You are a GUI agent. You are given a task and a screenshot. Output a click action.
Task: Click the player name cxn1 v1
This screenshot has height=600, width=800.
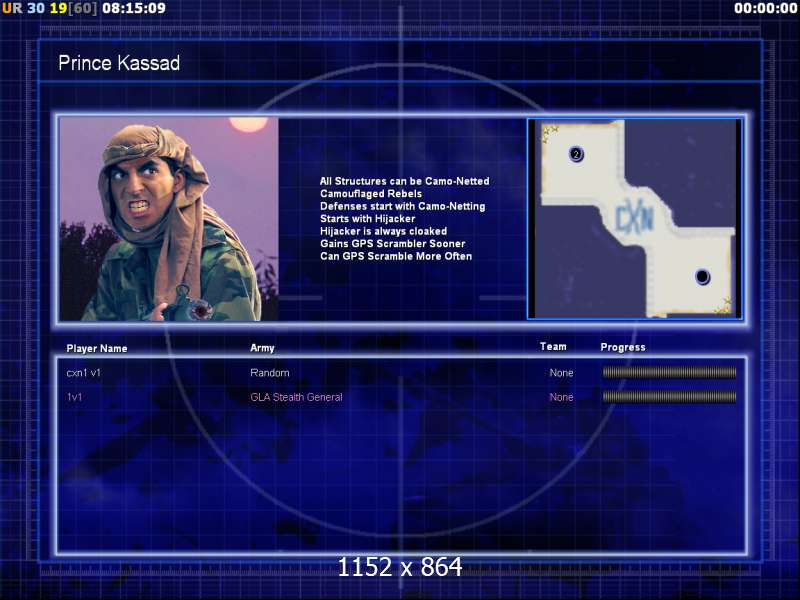tap(84, 373)
